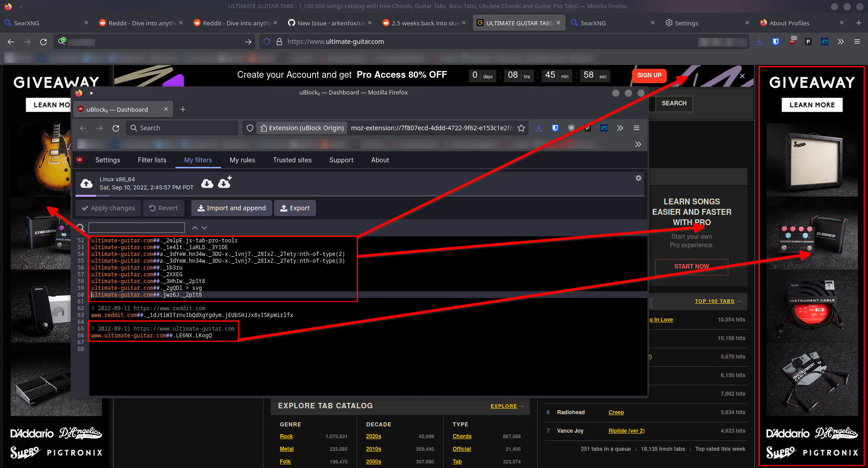Go back in main Firefox window
Screen dimensions: 868x468
pos(11,42)
